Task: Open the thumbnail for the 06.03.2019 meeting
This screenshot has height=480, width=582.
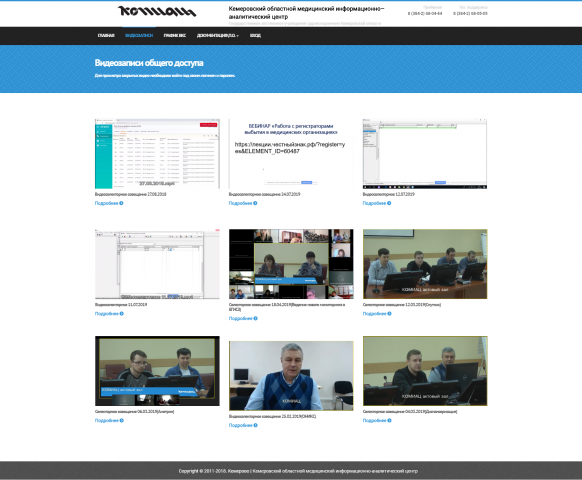Action: 157,371
